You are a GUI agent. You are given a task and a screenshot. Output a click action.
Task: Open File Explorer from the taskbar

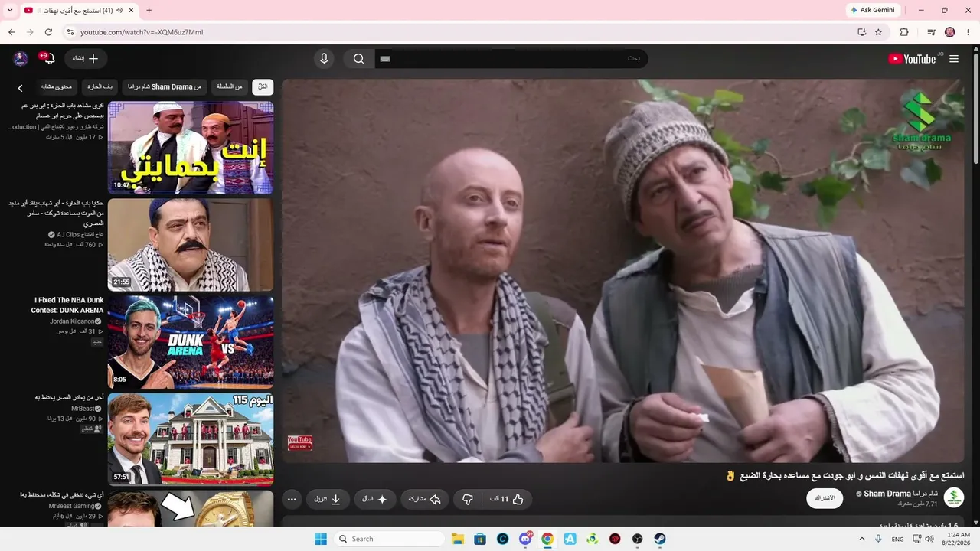click(457, 539)
